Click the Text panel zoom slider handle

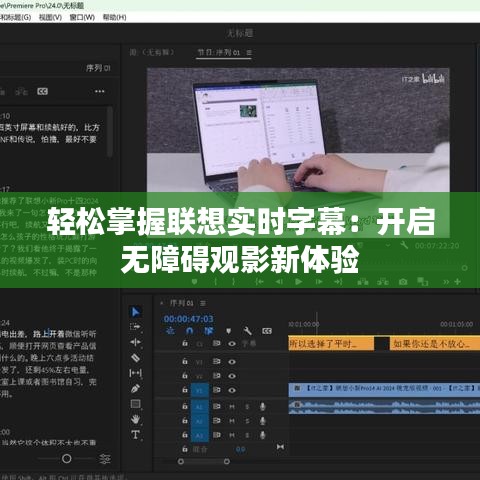pos(67,459)
